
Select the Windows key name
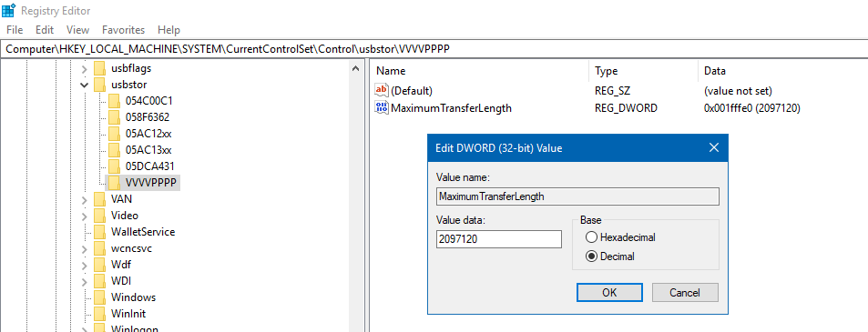pos(133,297)
